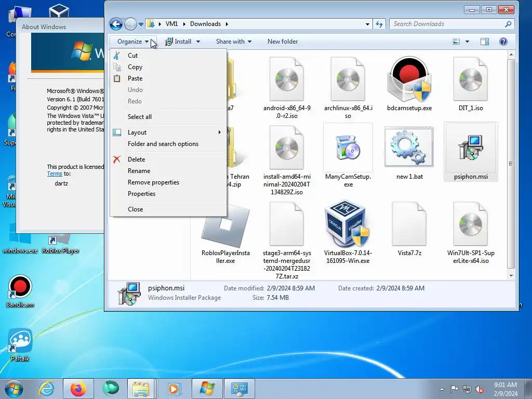Click the Downloads breadcrumb segment
The image size is (532, 399).
pyautogui.click(x=205, y=24)
